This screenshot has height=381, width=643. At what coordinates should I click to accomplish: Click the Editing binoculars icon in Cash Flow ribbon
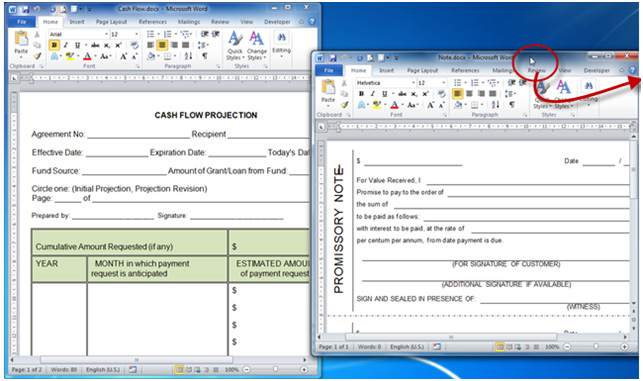(281, 37)
